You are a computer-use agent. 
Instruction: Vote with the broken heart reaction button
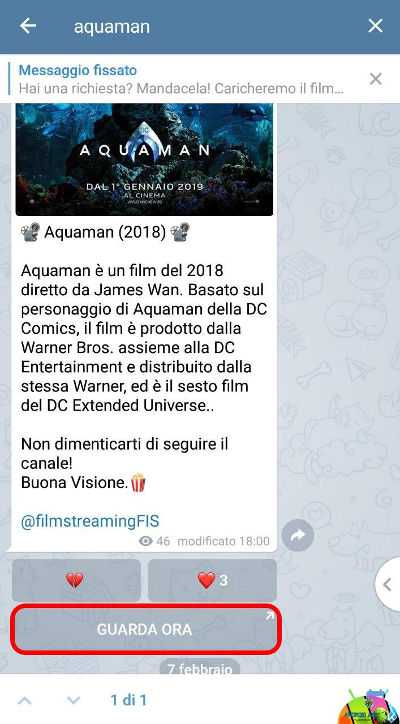pos(76,580)
